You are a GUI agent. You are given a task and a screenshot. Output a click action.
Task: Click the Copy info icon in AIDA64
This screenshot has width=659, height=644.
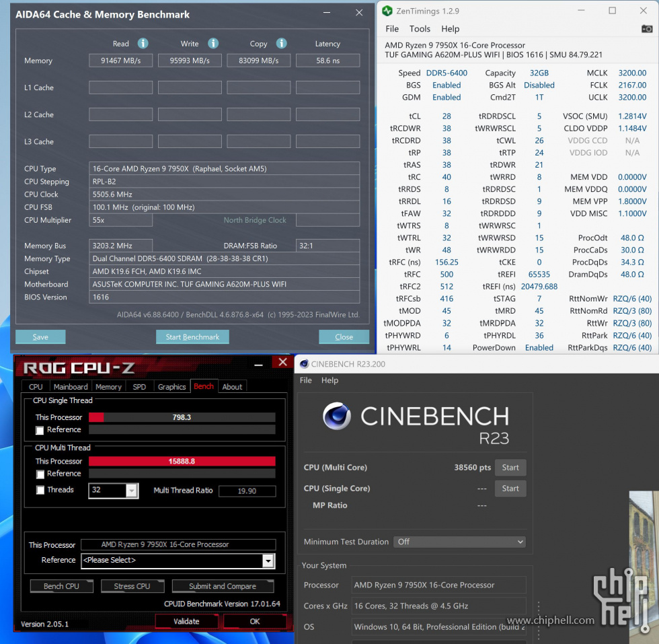281,43
